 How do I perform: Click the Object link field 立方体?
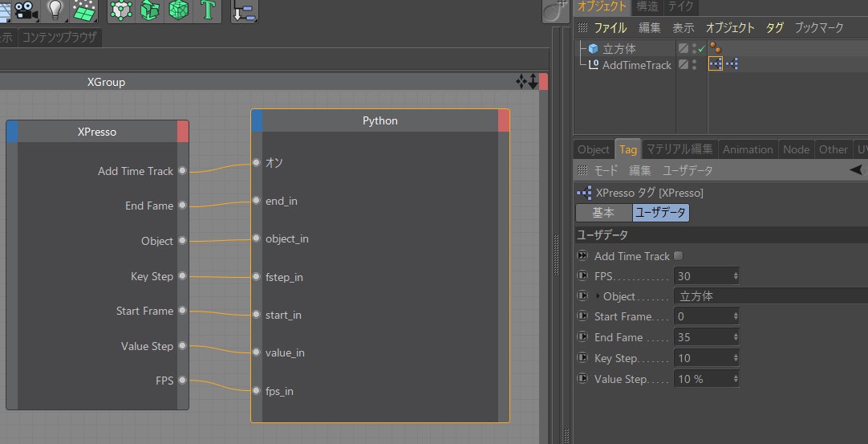(771, 296)
